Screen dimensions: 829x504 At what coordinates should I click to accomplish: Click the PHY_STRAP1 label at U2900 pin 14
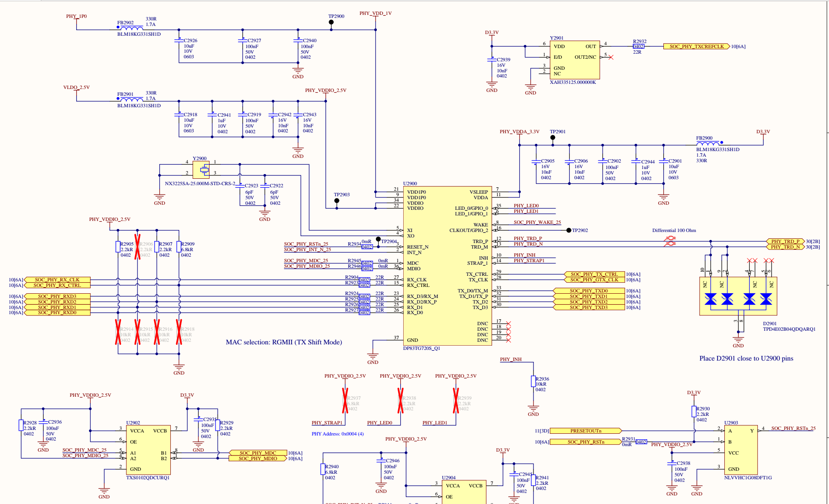point(529,261)
